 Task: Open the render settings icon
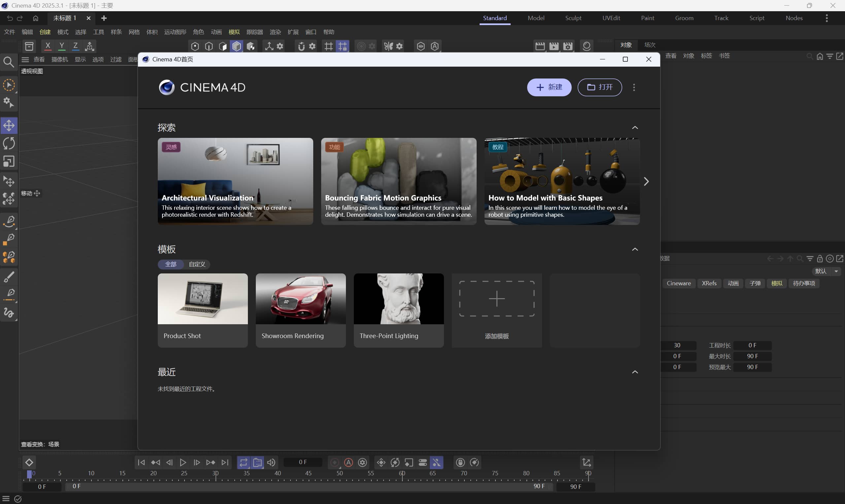tap(568, 46)
